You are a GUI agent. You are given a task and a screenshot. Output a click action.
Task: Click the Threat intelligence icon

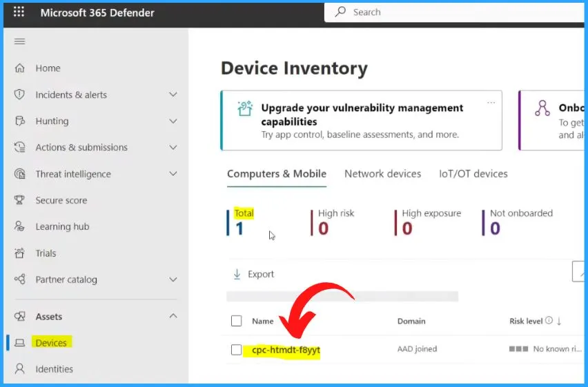tap(19, 174)
